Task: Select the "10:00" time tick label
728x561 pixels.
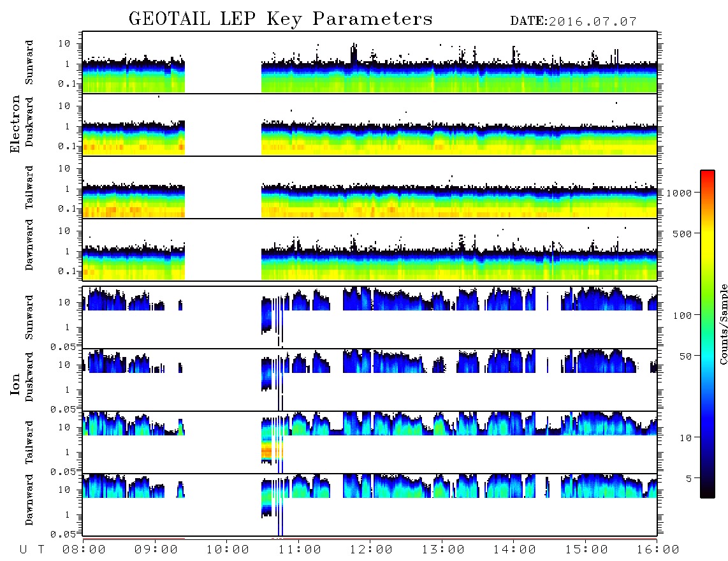Action: coord(228,550)
